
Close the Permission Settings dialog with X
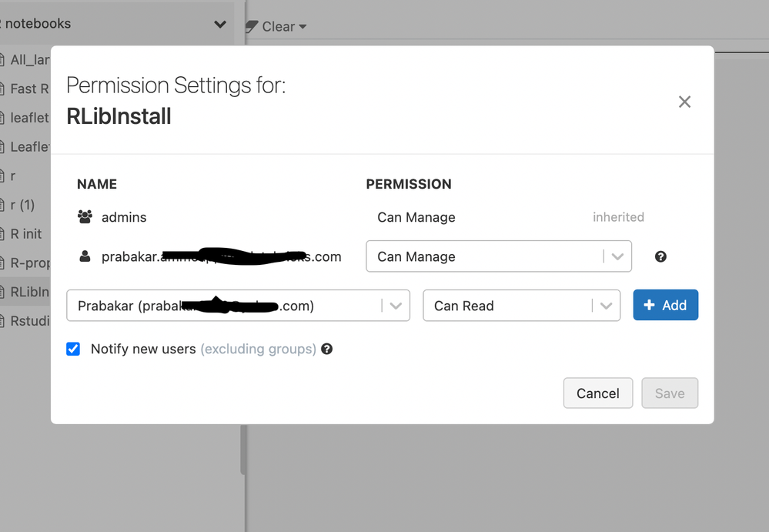click(684, 102)
